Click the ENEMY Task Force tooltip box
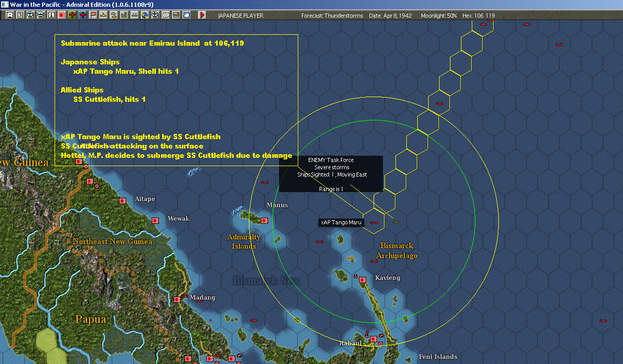 pos(331,174)
